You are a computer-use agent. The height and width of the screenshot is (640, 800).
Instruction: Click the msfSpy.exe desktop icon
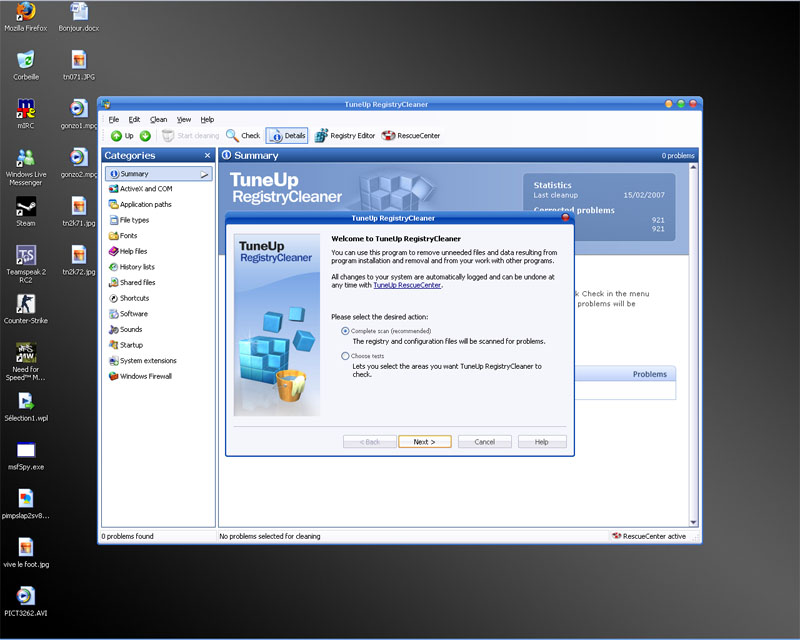pos(26,455)
